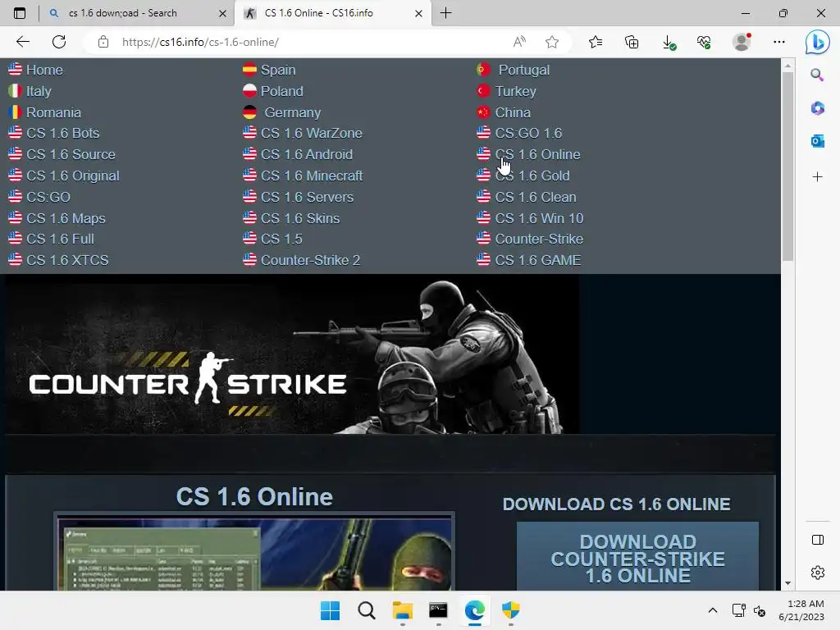The height and width of the screenshot is (630, 840).
Task: Close the CS 1.6 Online tab
Action: (x=418, y=13)
